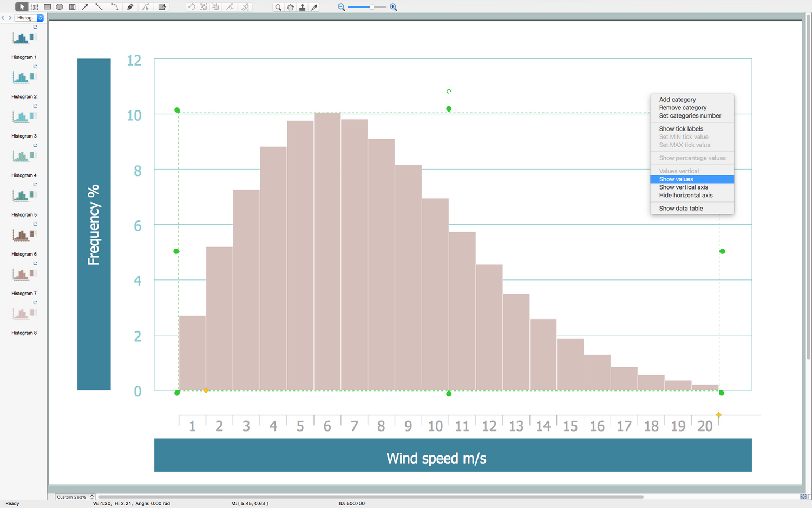Activate the hand pan tool

290,7
